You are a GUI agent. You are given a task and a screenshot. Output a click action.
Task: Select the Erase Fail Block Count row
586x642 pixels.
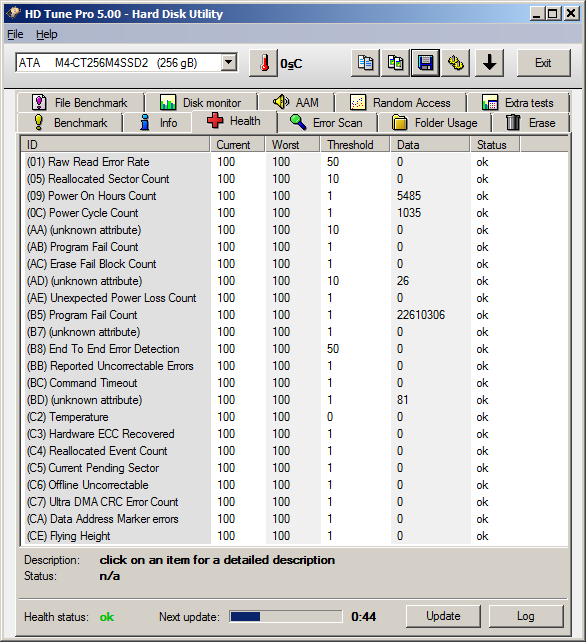click(x=294, y=264)
